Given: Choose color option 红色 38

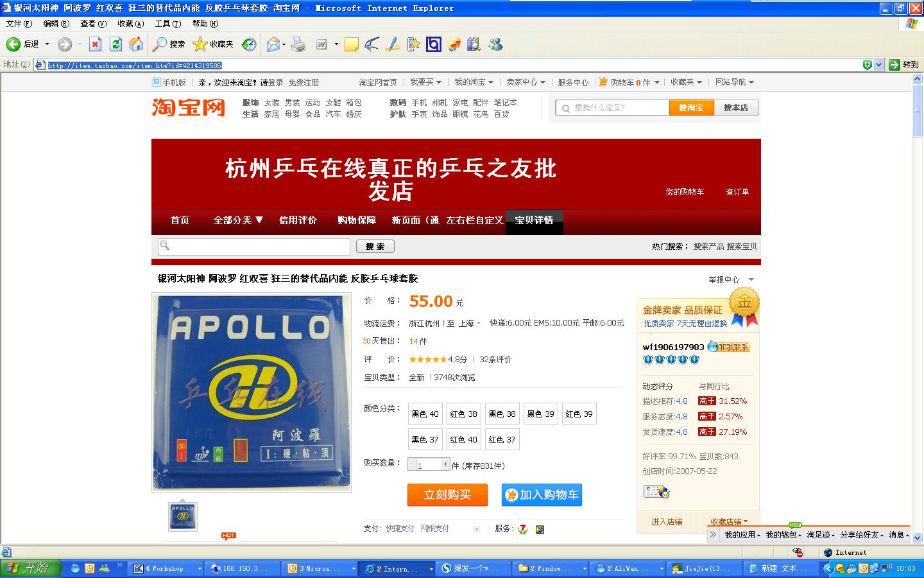Looking at the screenshot, I should coord(463,414).
